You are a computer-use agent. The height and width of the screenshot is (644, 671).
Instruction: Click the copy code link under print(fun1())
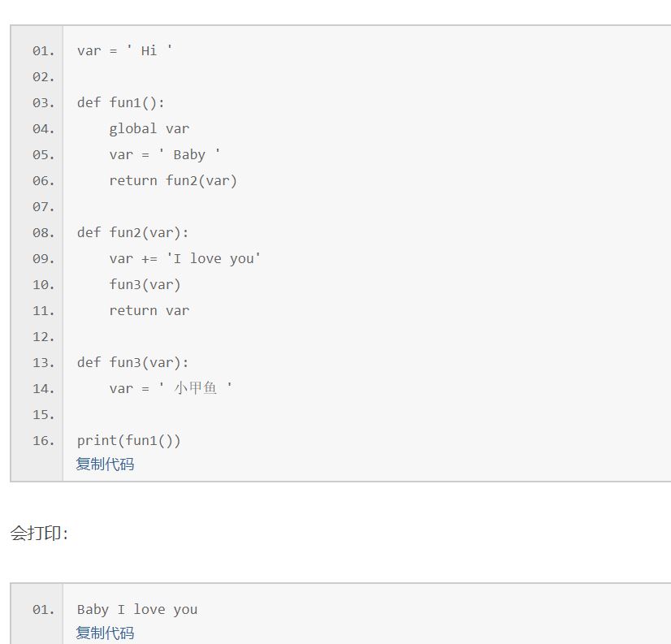pos(105,465)
